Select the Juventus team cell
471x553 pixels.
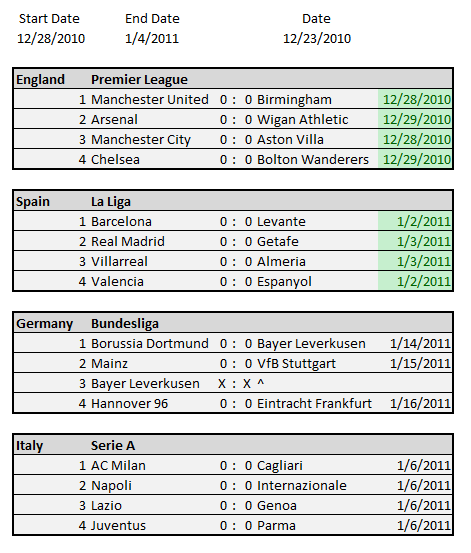coord(118,525)
